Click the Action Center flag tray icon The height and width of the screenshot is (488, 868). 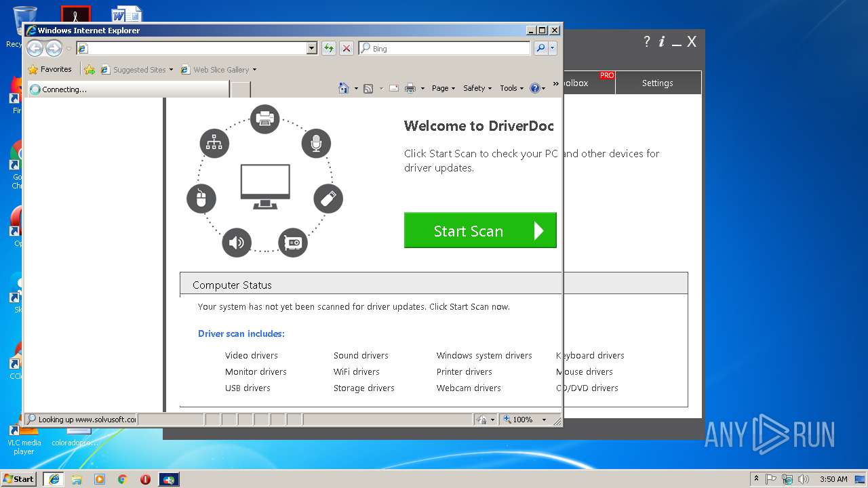[x=771, y=479]
